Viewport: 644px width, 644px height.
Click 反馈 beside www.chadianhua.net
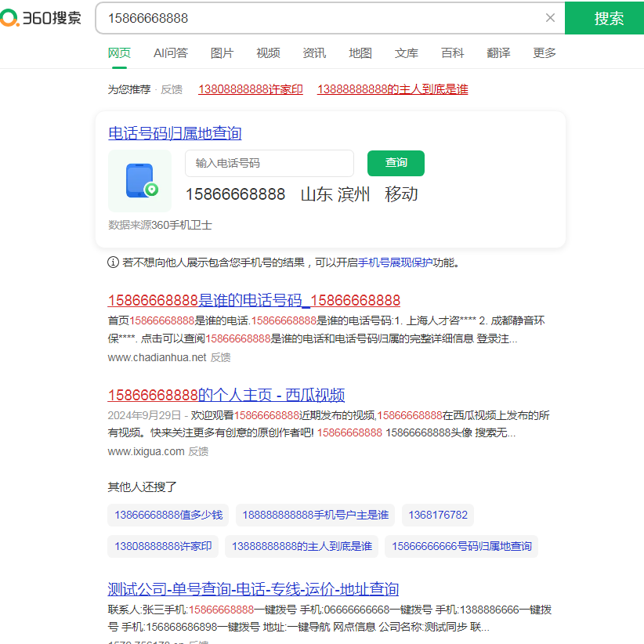221,358
